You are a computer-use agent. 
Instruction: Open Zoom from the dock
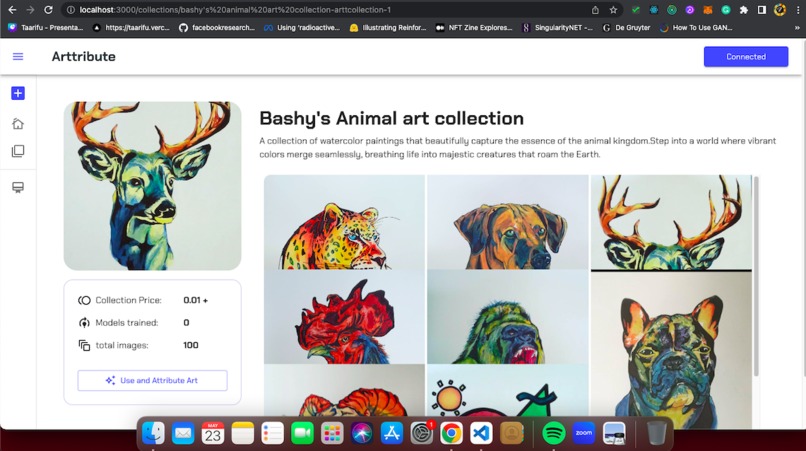tap(583, 433)
